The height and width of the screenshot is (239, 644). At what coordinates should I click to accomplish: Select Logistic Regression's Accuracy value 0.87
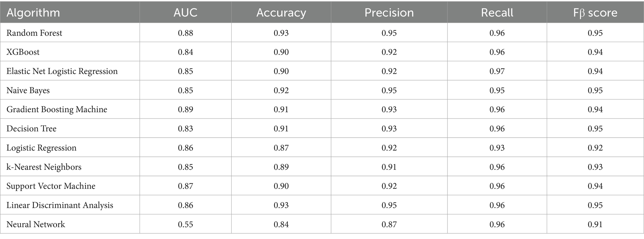click(x=281, y=148)
